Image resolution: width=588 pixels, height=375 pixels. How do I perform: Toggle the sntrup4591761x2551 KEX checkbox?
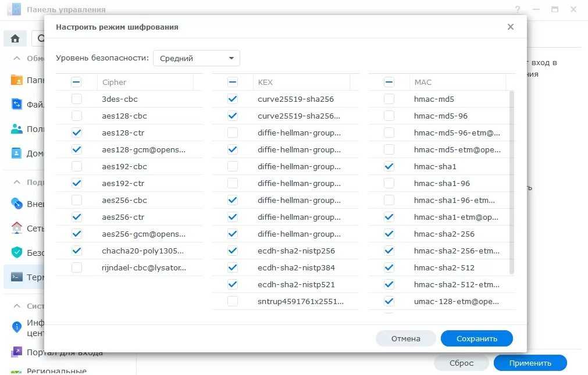(233, 301)
